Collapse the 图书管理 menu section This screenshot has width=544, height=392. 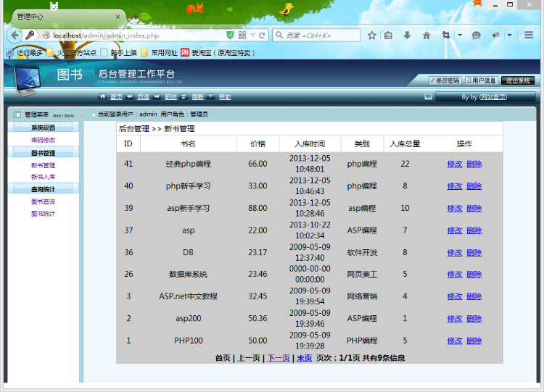(43, 152)
